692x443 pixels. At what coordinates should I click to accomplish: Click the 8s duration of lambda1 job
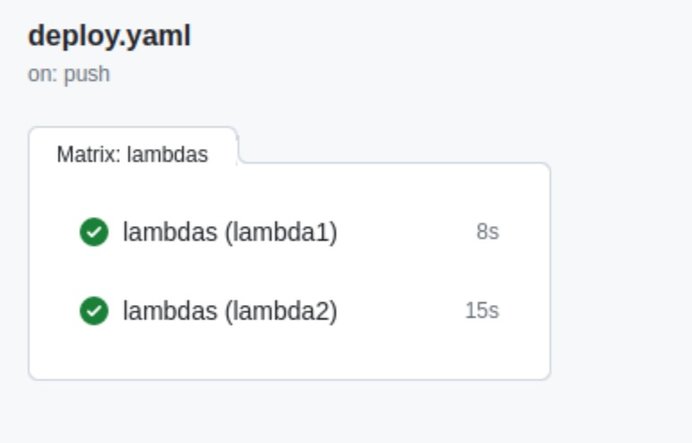pos(488,232)
